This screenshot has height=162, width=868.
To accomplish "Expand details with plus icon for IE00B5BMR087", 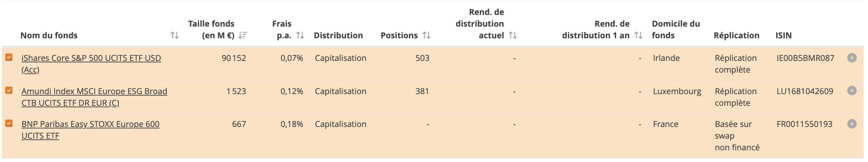I will 852,58.
